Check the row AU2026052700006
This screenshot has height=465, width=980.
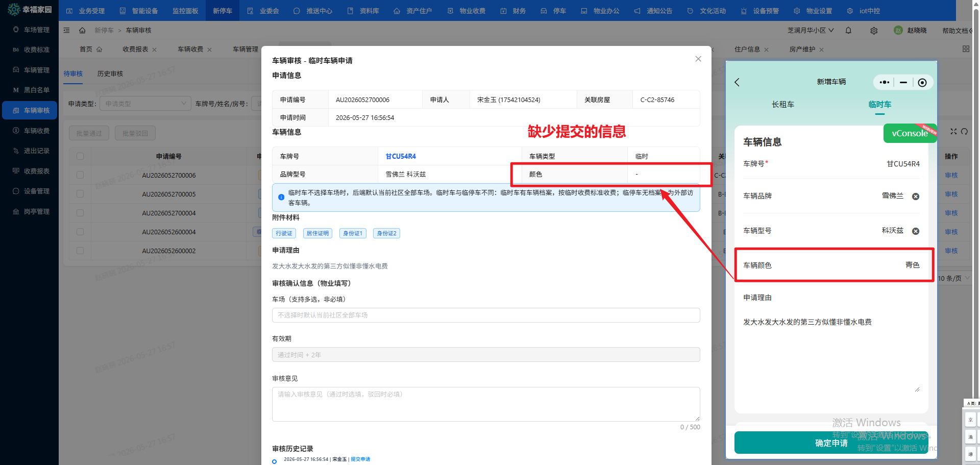pyautogui.click(x=80, y=175)
